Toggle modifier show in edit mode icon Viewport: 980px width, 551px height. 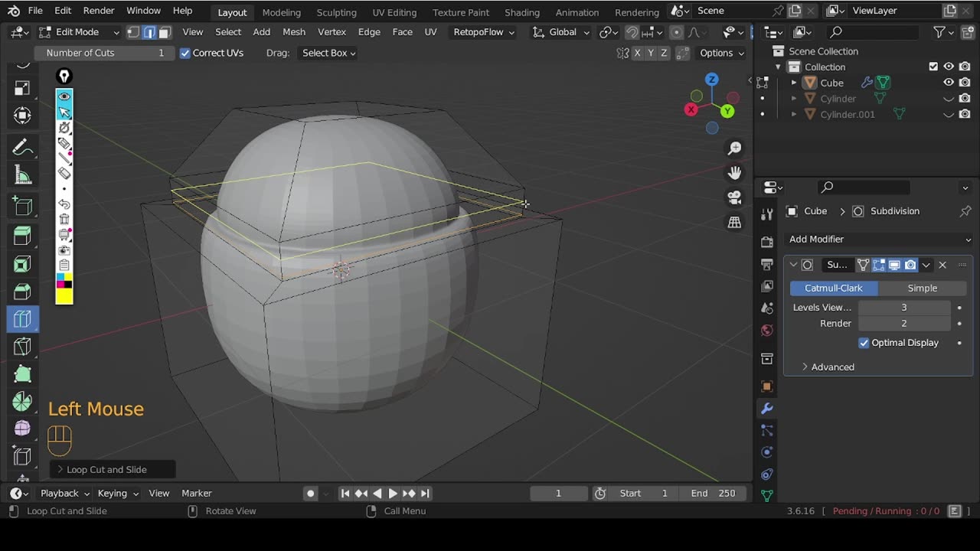pos(879,265)
